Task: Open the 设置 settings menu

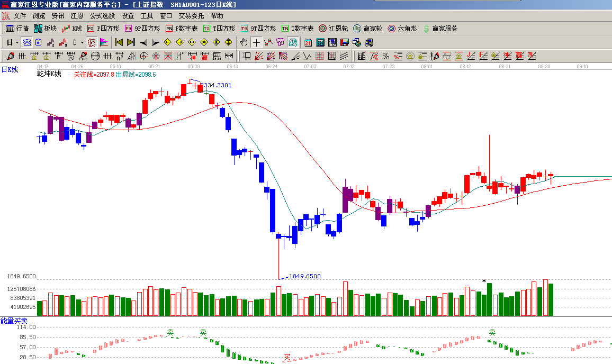Action: point(128,16)
